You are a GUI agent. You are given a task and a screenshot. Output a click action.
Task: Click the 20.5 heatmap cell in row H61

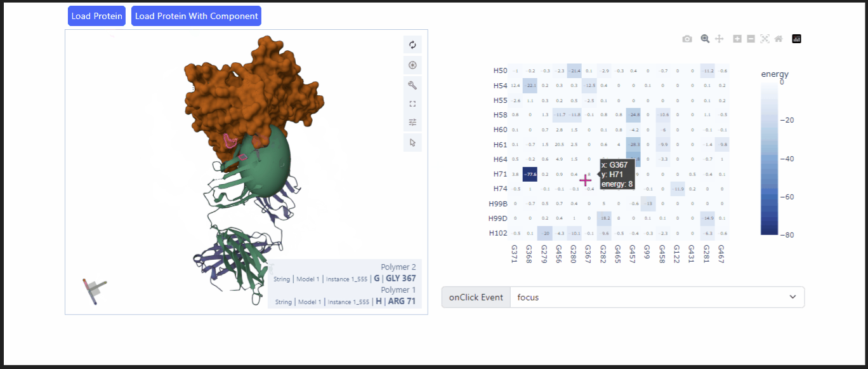pyautogui.click(x=560, y=144)
